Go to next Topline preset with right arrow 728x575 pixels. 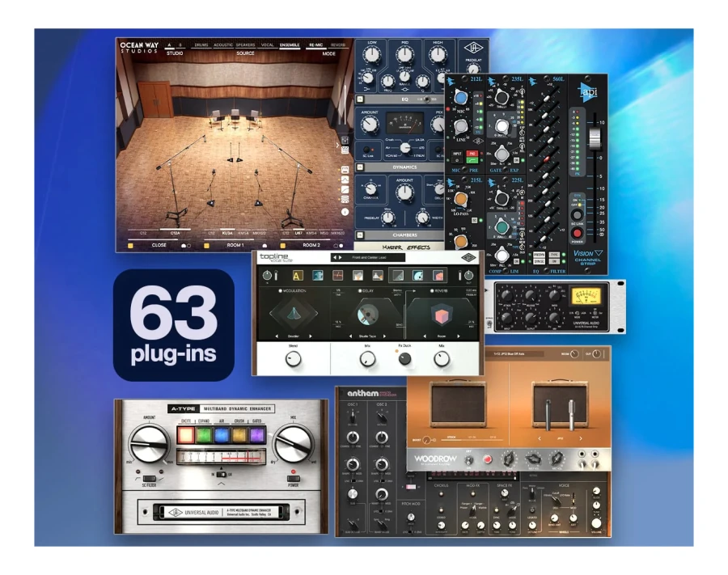pyautogui.click(x=341, y=257)
